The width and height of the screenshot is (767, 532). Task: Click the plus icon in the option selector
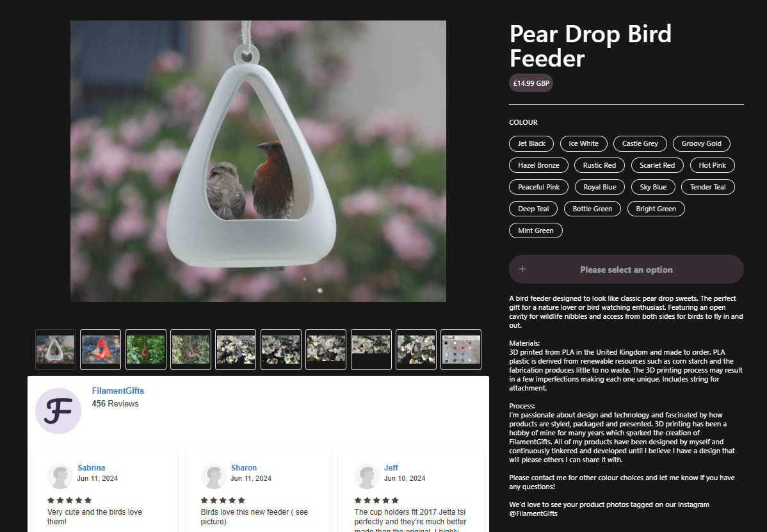522,269
